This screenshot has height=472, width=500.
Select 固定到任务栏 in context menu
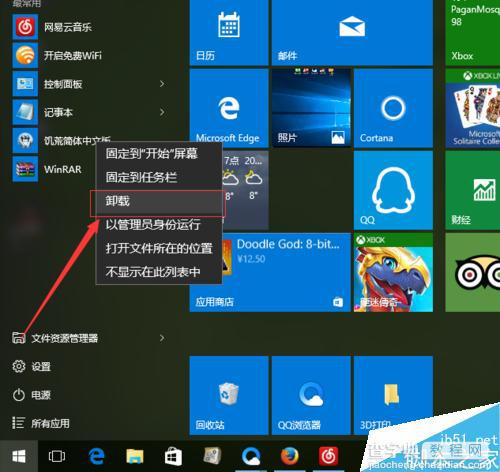pos(159,177)
